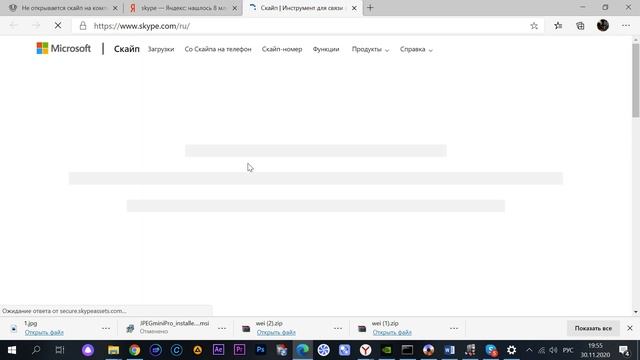Open the 'Со Скайпа на телефон' page
The height and width of the screenshot is (360, 640).
[x=218, y=49]
